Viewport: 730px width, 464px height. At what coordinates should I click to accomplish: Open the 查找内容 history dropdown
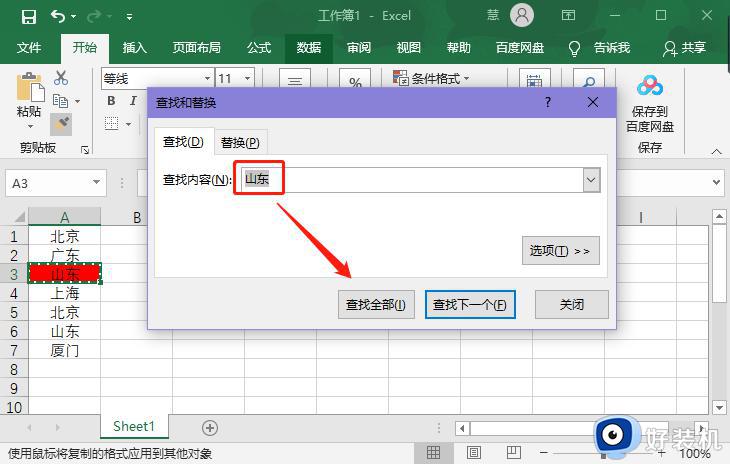point(591,180)
